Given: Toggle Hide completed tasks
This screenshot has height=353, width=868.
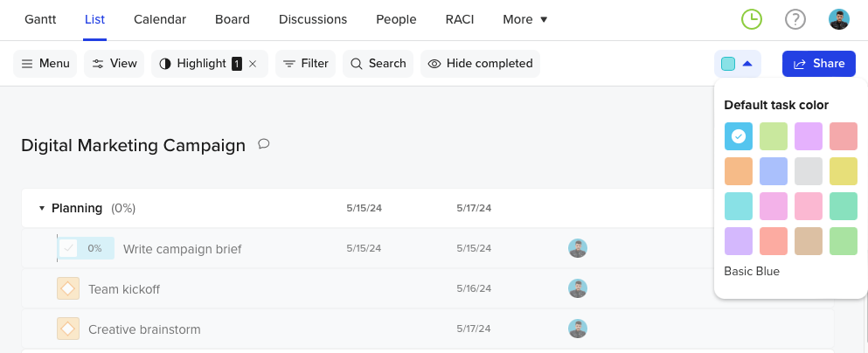Looking at the screenshot, I should [x=480, y=64].
